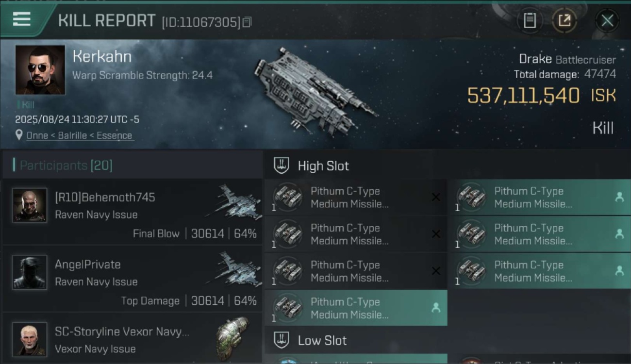Open the High Slot shield icon
631x364 pixels.
282,165
